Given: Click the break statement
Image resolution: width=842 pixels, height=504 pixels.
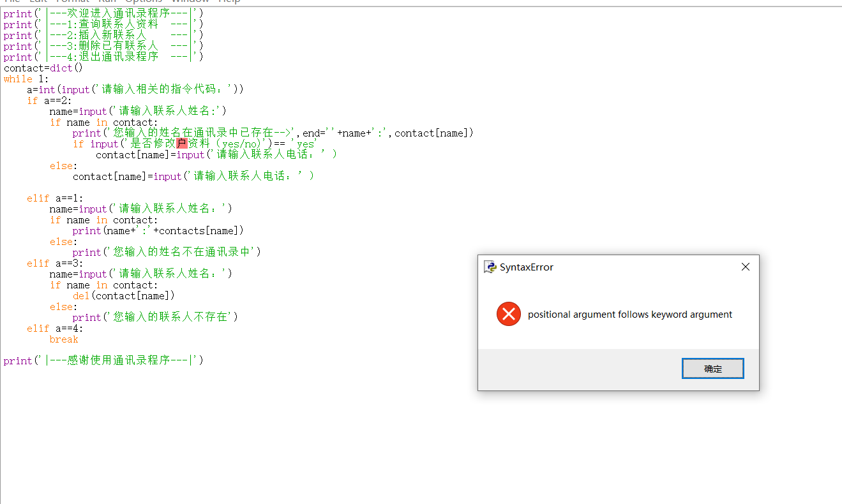Looking at the screenshot, I should pos(64,339).
